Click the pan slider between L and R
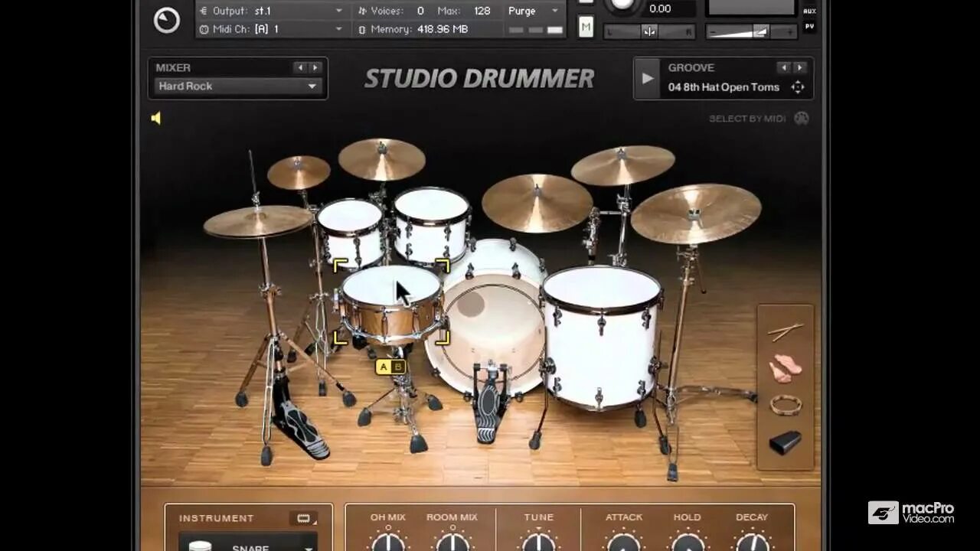This screenshot has height=551, width=980. [649, 32]
